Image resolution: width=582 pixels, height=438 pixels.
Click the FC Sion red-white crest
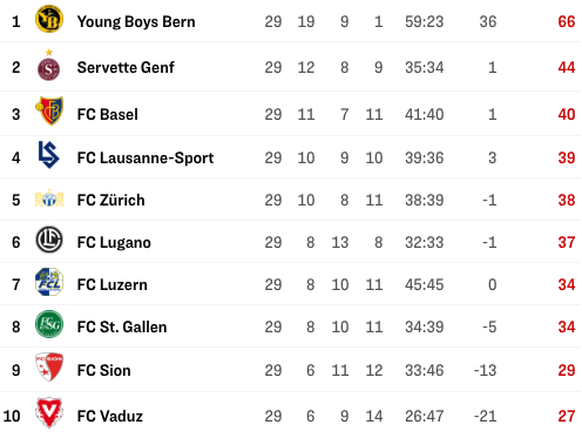coord(49,367)
